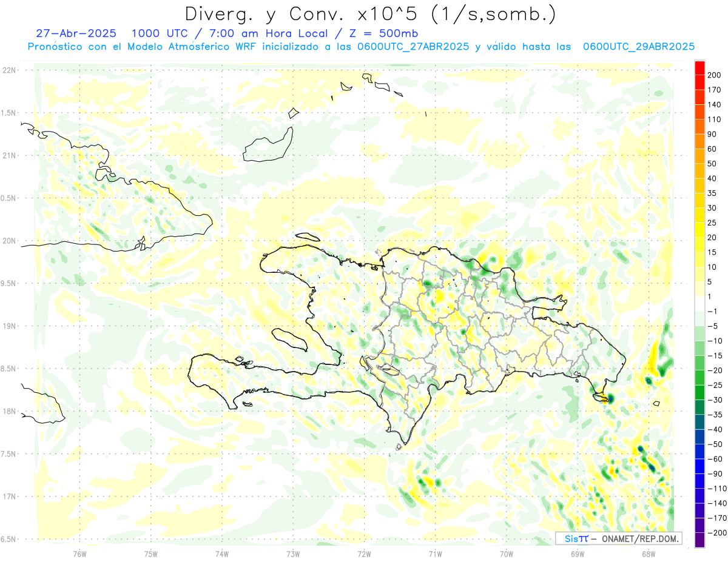Click the longitude label '68W'

tap(649, 554)
